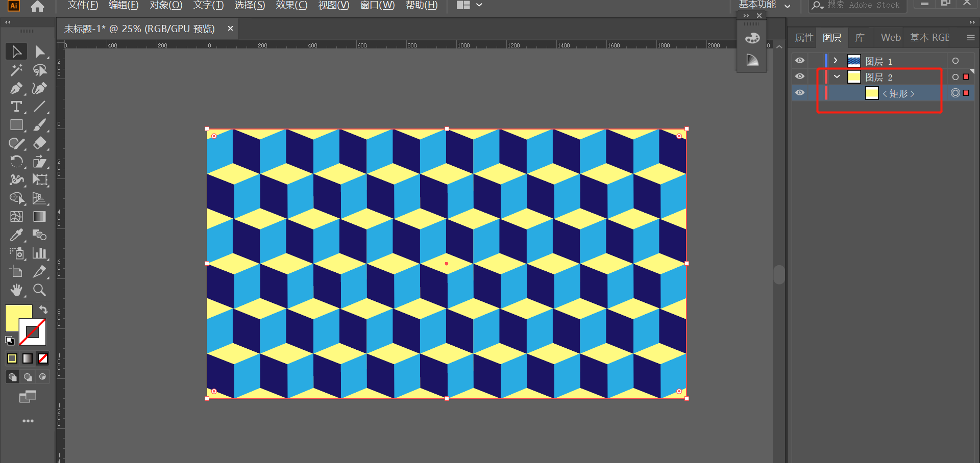Click target circle of 图层 1
The image size is (980, 463).
(x=955, y=61)
